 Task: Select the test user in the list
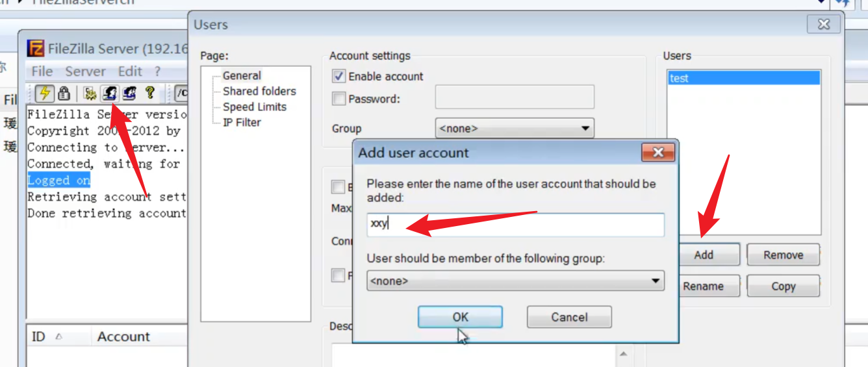pos(744,79)
